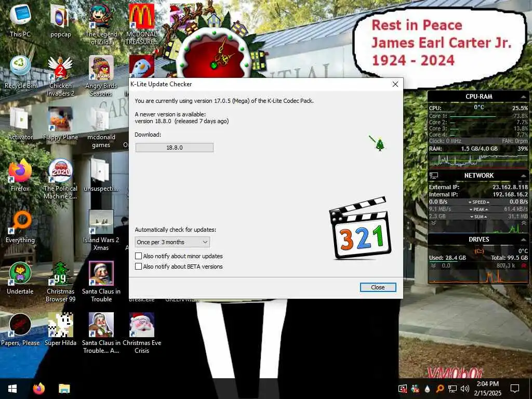Select the Chicken Invaders 2 shortcut
This screenshot has height=399, width=532.
(60, 76)
